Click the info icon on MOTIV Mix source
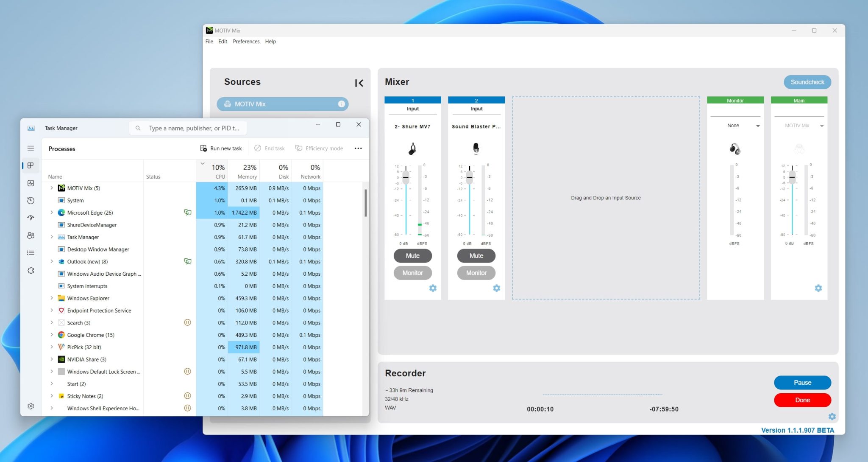 [342, 104]
